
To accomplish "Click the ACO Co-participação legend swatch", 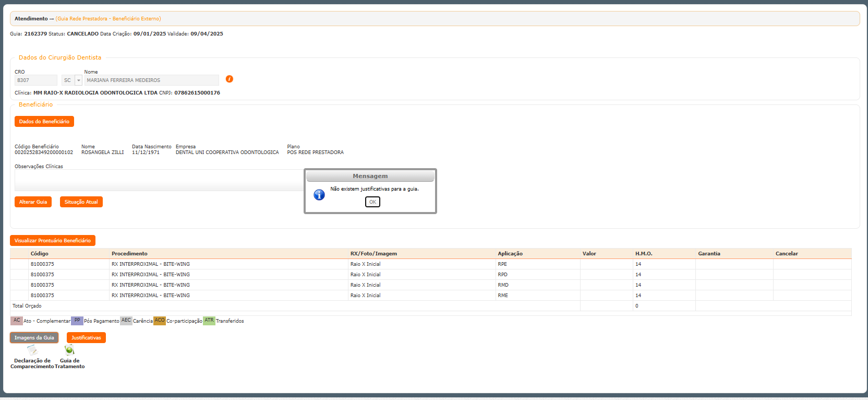I will click(160, 321).
